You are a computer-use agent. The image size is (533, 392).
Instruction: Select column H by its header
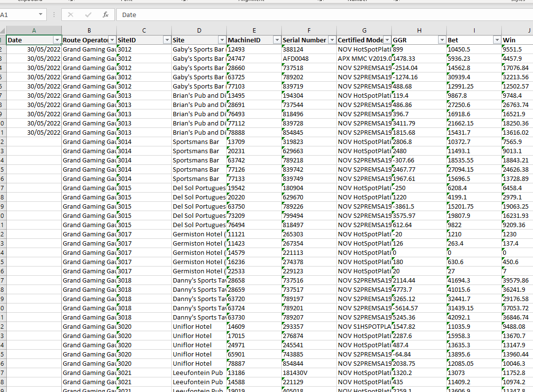419,31
